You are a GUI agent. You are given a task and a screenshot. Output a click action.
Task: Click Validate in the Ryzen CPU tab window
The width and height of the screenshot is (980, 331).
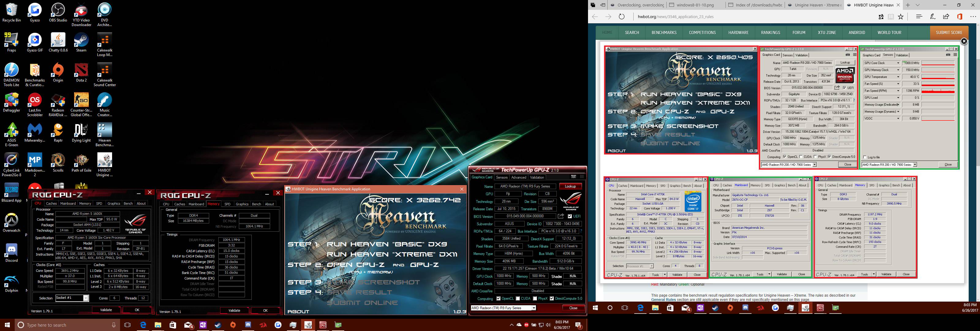point(106,310)
